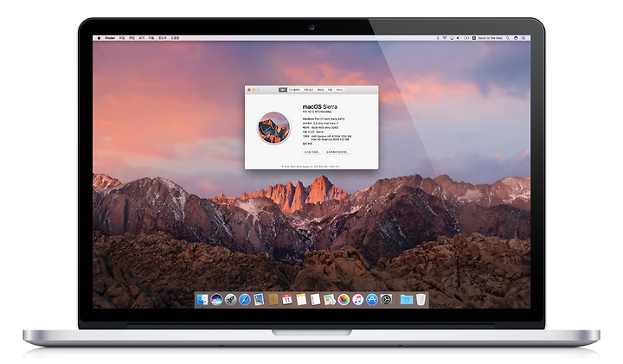The image size is (623, 364).
Task: Open Contacts book icon in Dock
Action: tap(273, 299)
